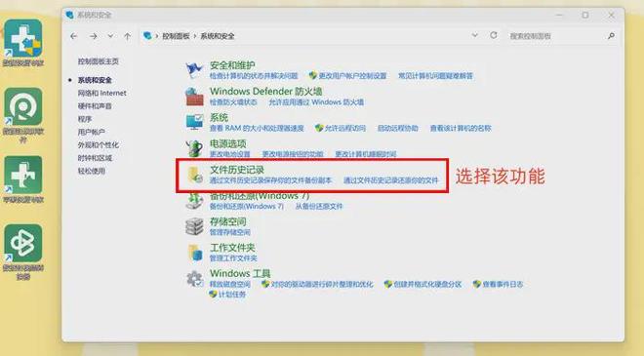Click 查看 RAM 的大小和处理器速度 link
The height and width of the screenshot is (356, 644).
257,128
